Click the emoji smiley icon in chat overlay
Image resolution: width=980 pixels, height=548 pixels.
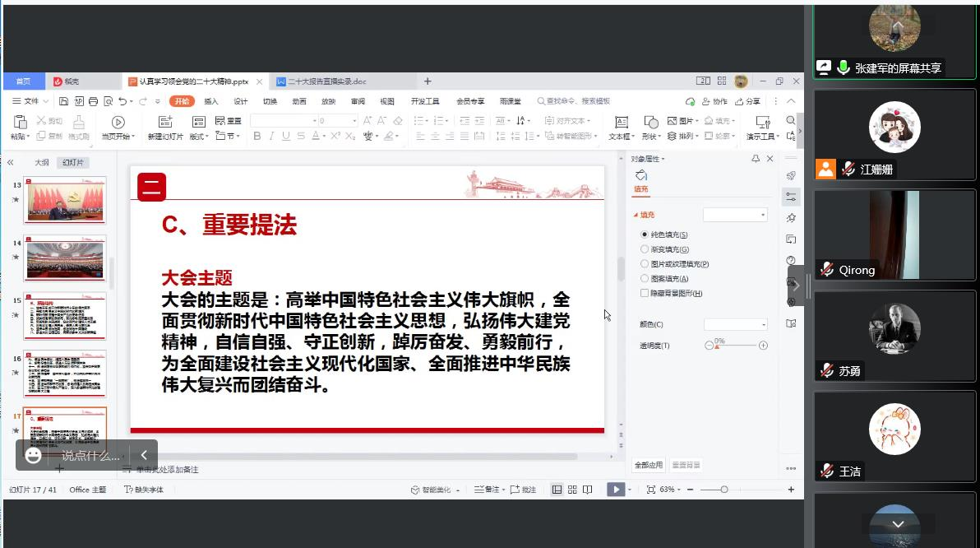click(33, 455)
